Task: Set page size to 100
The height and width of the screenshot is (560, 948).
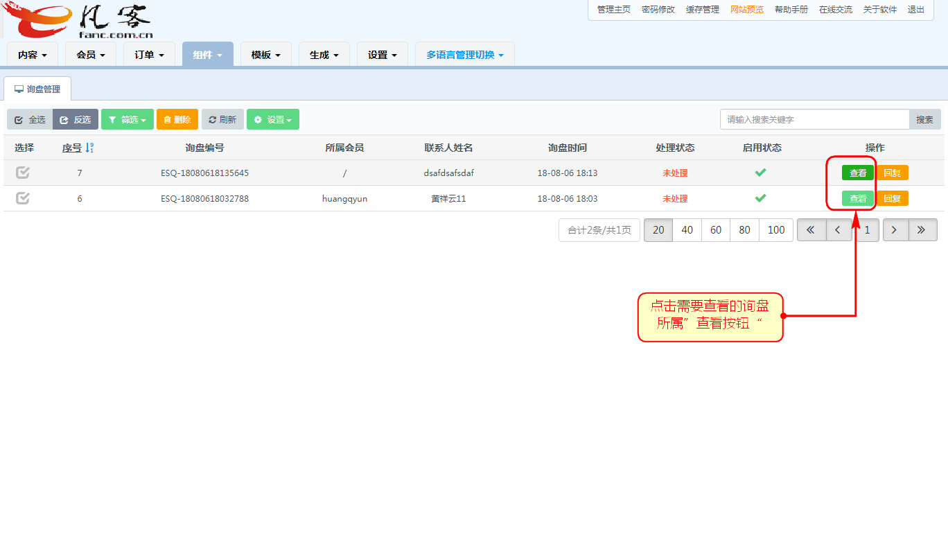Action: 776,230
